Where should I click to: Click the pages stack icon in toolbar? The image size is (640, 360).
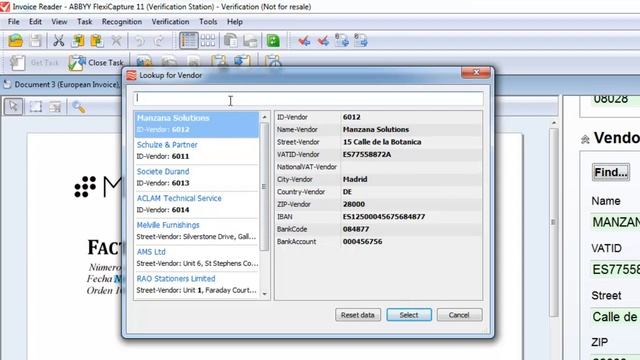pyautogui.click(x=231, y=41)
